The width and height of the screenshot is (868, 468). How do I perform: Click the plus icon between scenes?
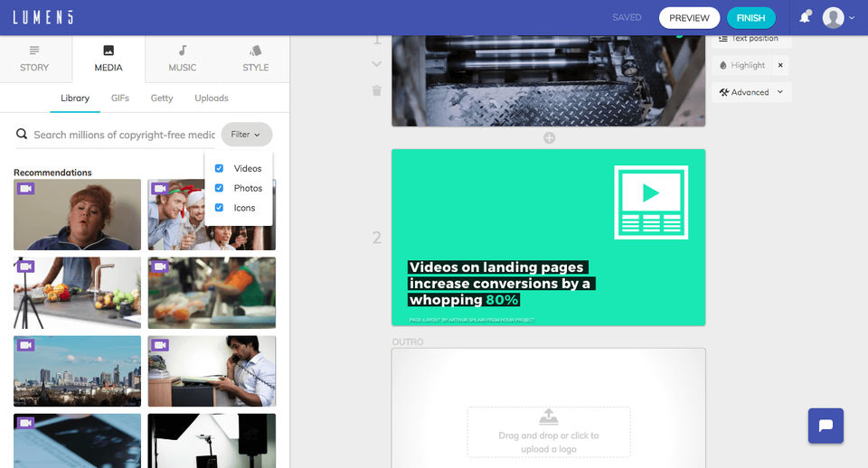[x=549, y=137]
